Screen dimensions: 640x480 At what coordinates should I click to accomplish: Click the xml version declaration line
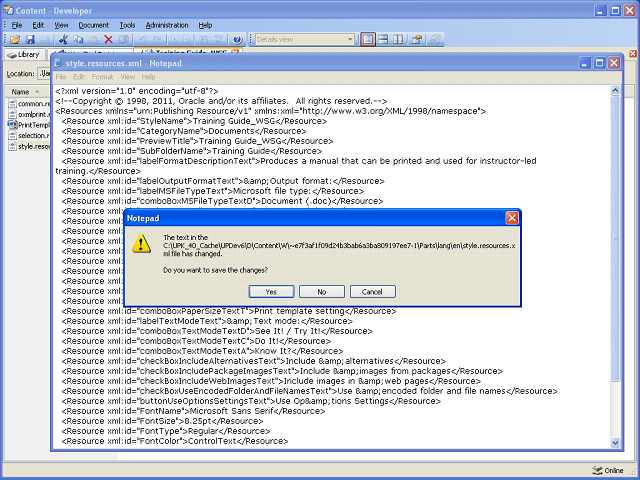[x=137, y=91]
